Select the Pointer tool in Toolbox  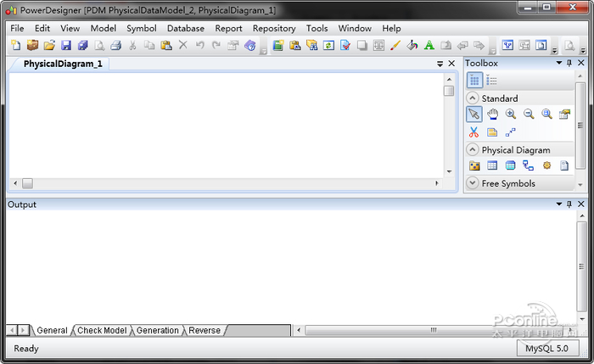(474, 114)
